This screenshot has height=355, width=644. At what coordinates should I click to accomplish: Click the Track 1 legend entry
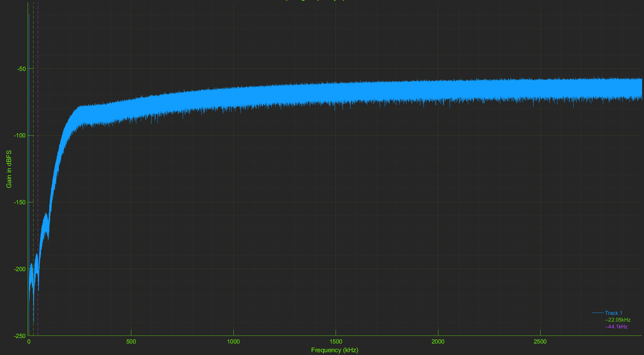click(x=613, y=313)
